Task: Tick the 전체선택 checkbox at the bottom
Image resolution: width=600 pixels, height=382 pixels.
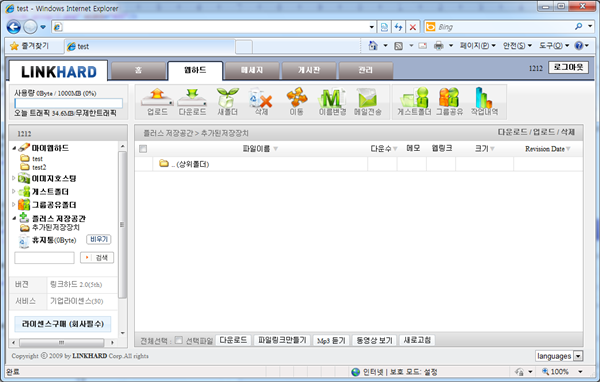Action: 178,340
